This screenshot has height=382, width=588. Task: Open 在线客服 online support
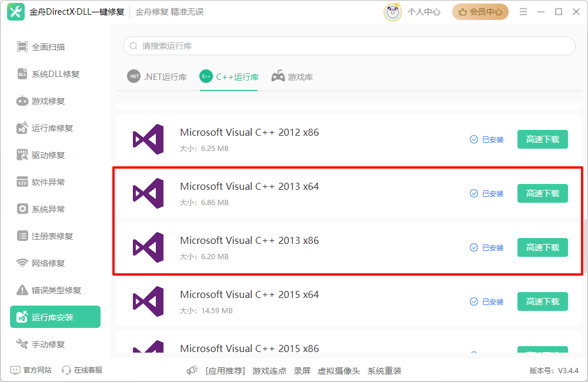point(82,370)
